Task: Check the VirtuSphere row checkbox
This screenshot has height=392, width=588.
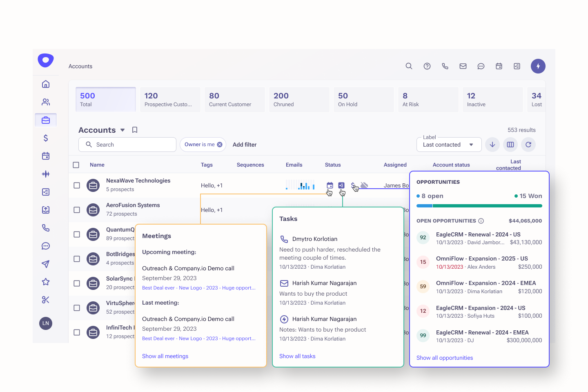Action: (77, 308)
